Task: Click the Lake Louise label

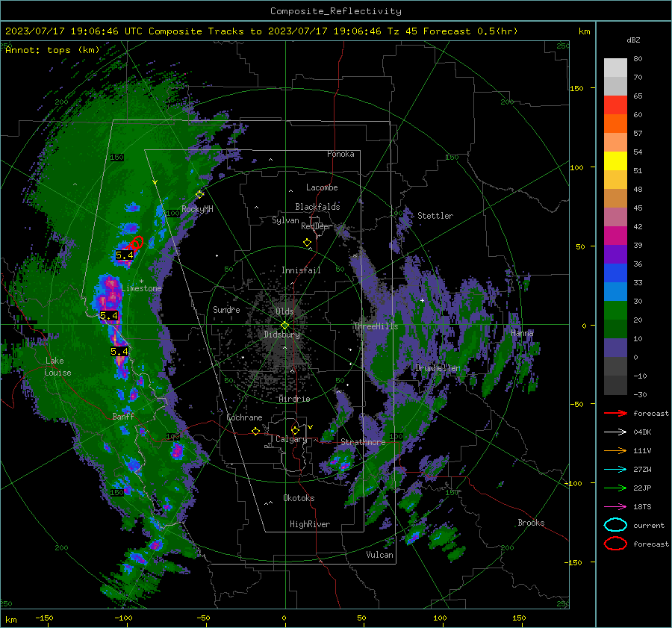Action: (x=58, y=367)
